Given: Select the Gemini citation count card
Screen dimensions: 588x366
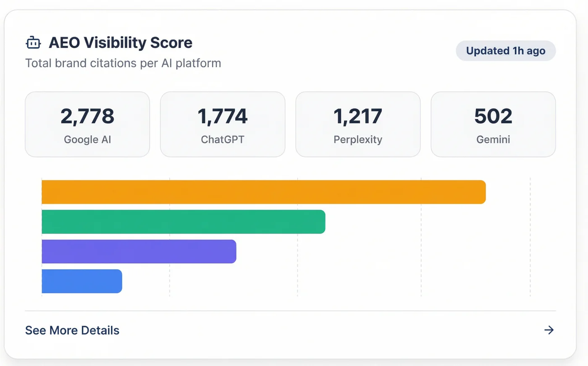Looking at the screenshot, I should 493,124.
